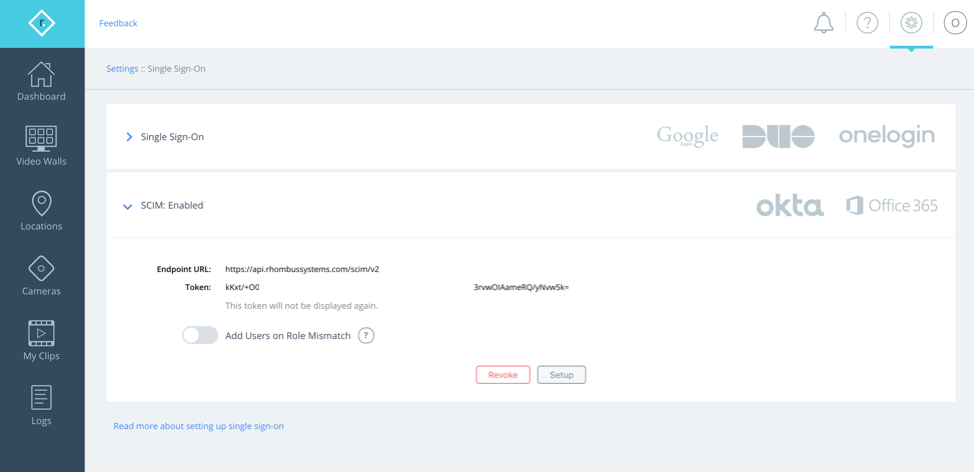This screenshot has width=974, height=472.
Task: Click the Endpoint URL label
Action: pos(184,270)
